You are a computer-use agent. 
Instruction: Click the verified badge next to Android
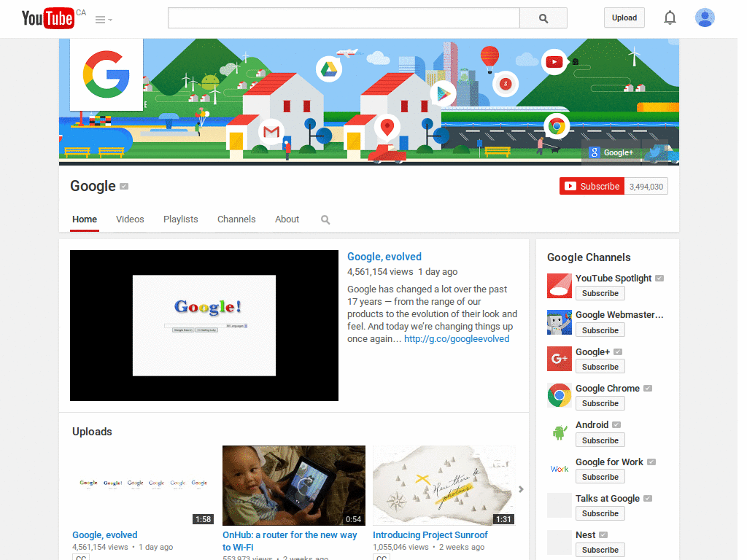point(616,425)
